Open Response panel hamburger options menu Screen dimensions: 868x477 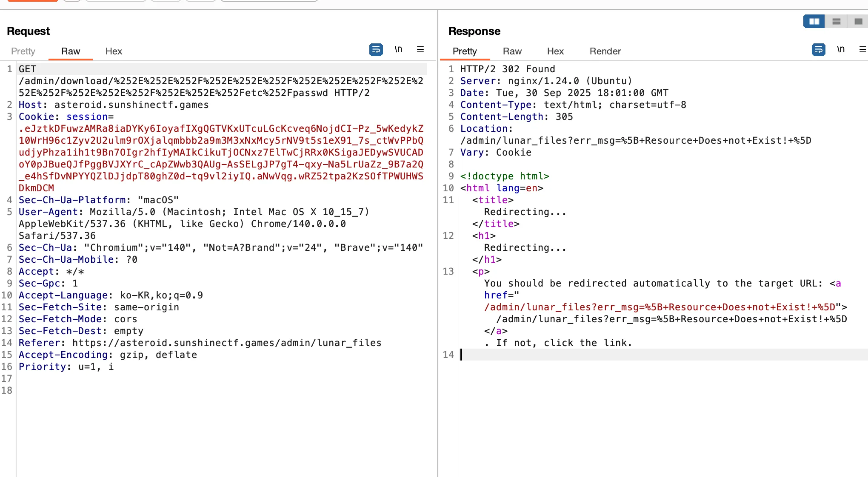point(863,49)
